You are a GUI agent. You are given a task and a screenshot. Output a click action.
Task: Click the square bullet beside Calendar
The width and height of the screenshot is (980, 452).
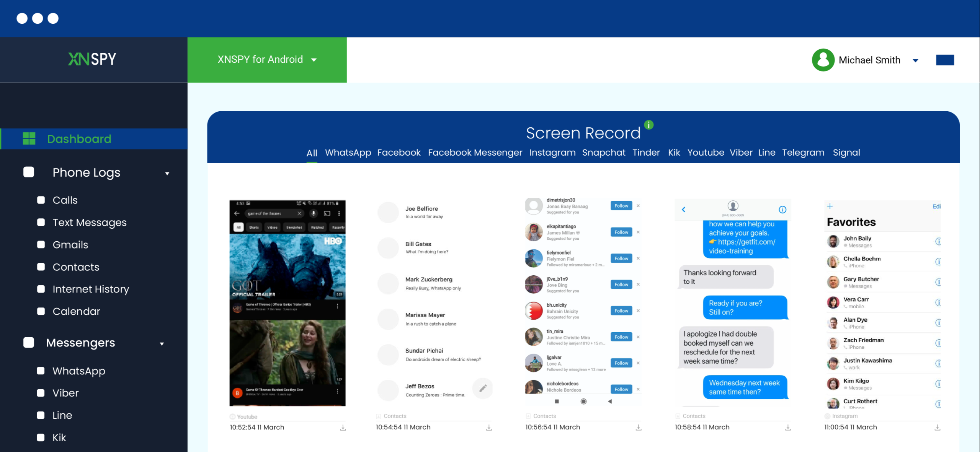pyautogui.click(x=41, y=311)
